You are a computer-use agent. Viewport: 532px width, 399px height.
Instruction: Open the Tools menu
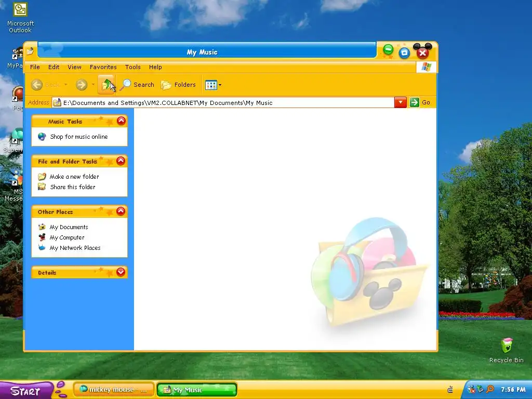pyautogui.click(x=132, y=67)
